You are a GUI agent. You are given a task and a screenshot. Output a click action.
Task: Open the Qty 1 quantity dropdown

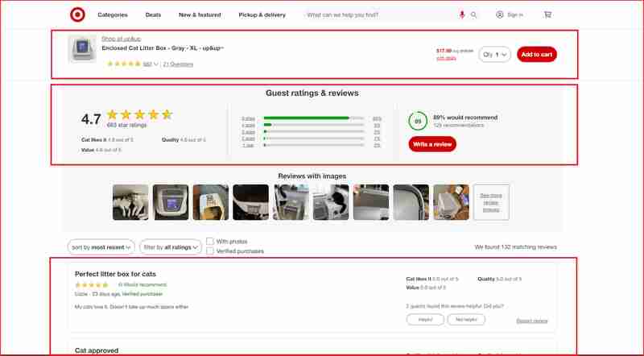click(494, 54)
